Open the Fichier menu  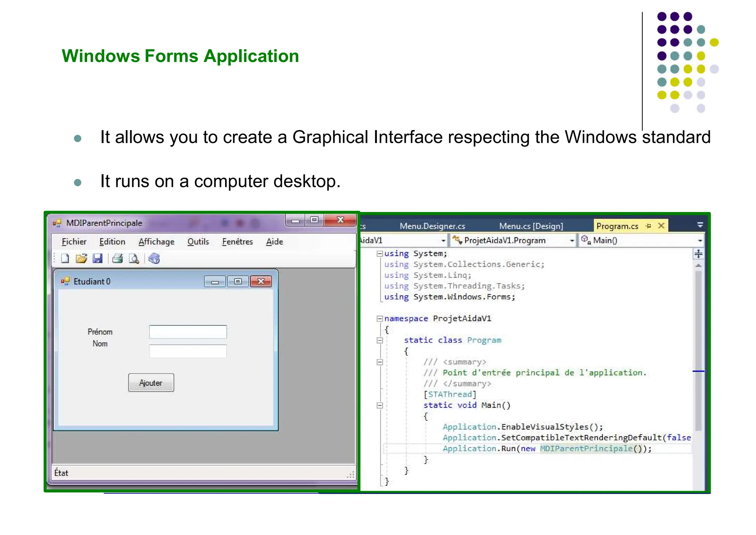pos(74,242)
